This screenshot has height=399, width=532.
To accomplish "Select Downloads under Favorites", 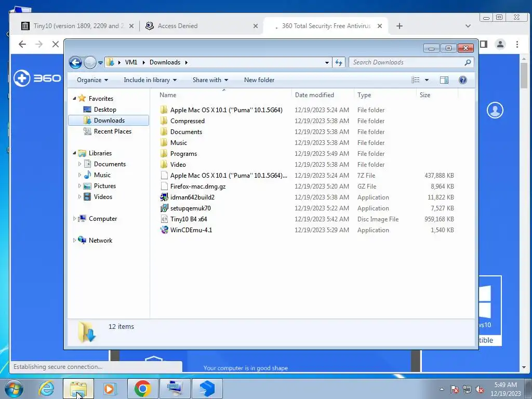I will coord(109,121).
